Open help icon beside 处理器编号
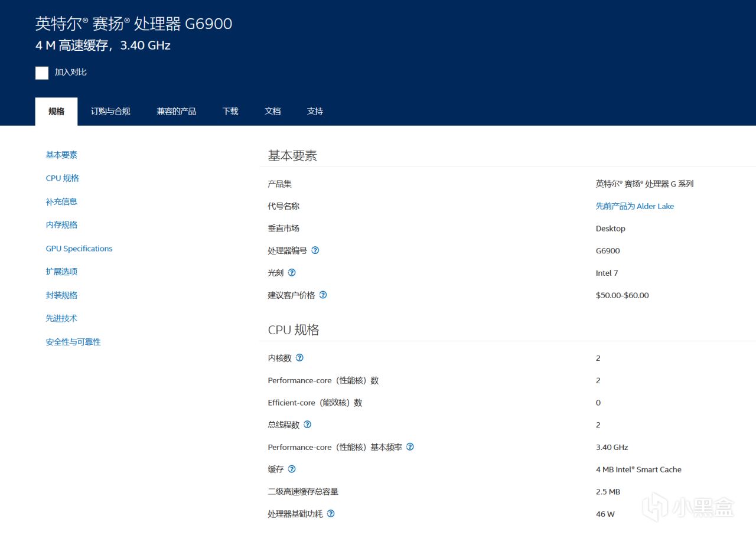Image resolution: width=756 pixels, height=535 pixels. [x=315, y=250]
